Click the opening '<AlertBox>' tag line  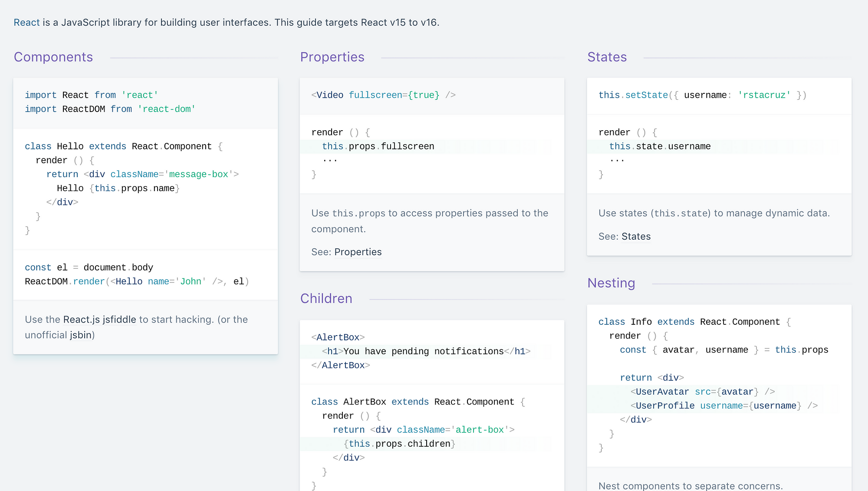[x=338, y=337]
